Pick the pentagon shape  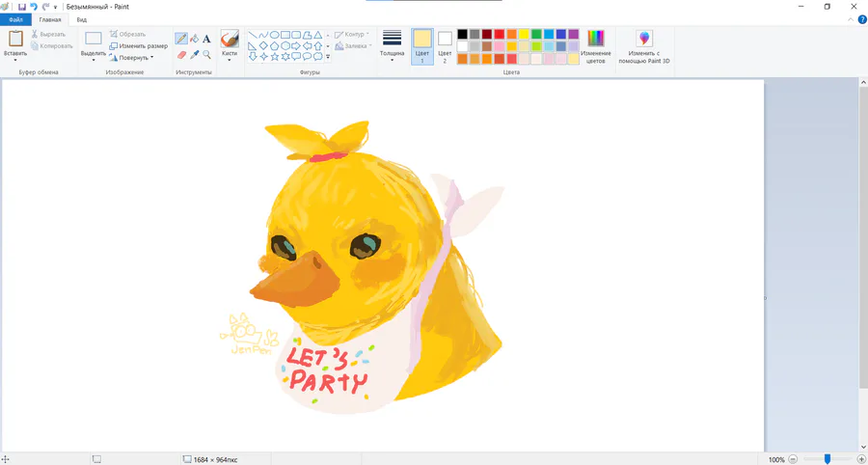point(274,45)
